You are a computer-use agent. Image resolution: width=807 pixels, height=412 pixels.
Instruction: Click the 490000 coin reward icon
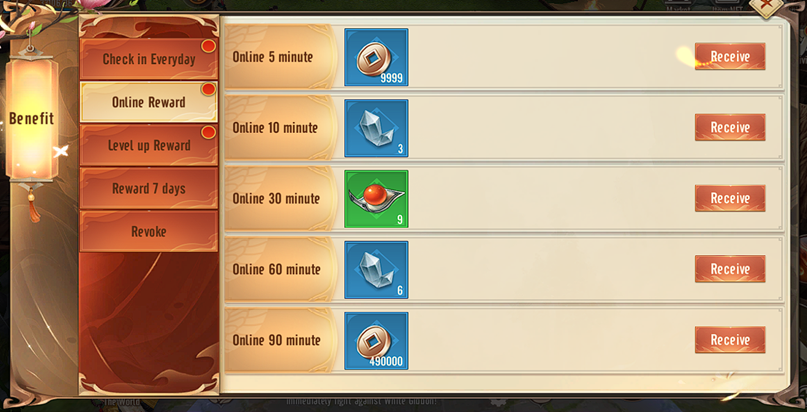376,341
